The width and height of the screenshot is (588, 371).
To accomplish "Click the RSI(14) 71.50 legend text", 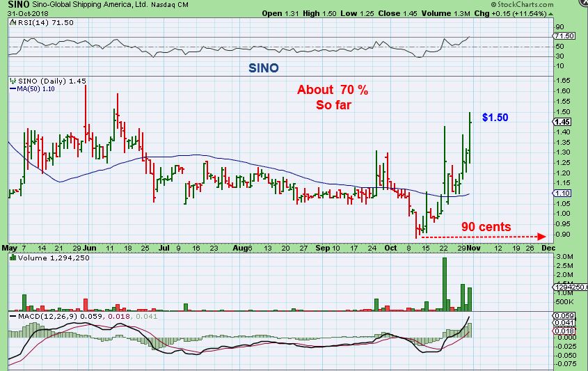I will pyautogui.click(x=45, y=22).
